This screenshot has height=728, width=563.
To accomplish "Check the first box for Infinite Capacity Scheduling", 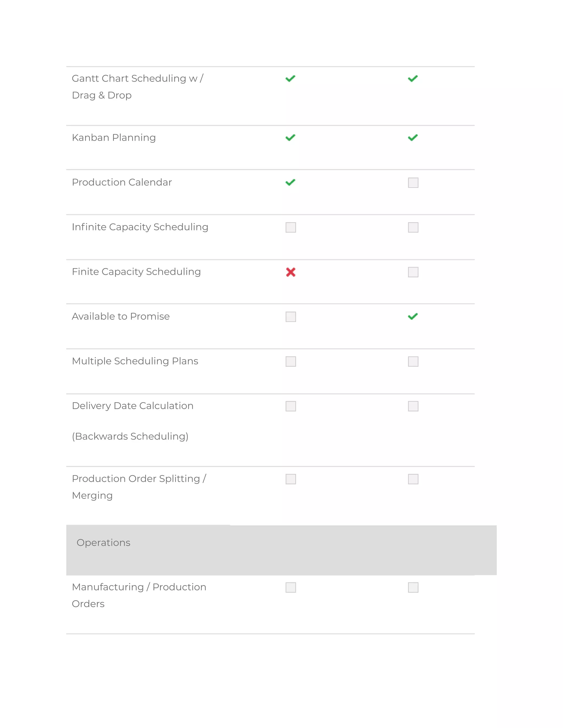I will coord(291,227).
